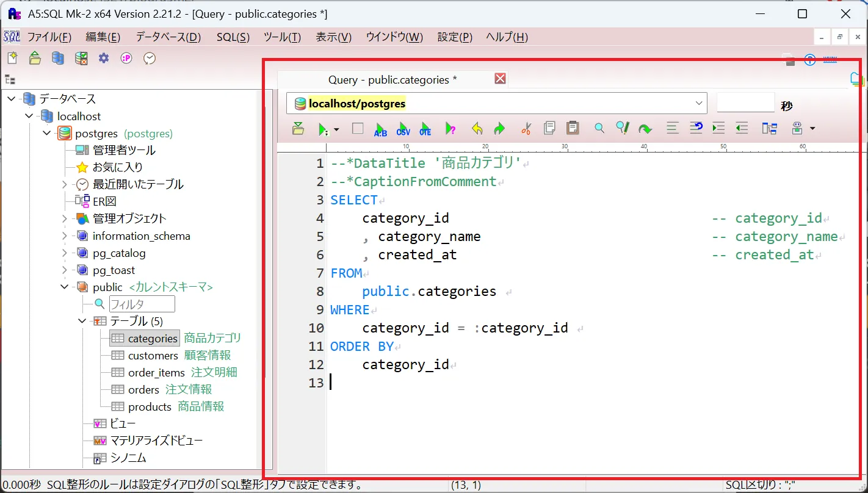Expand the information_schema schema
The height and width of the screenshot is (493, 868).
pyautogui.click(x=65, y=236)
